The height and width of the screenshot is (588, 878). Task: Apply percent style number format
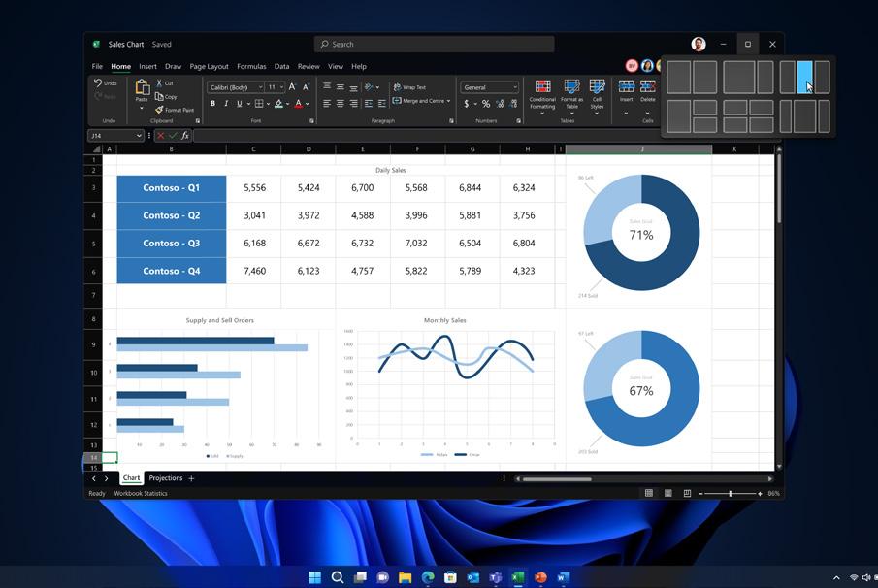point(485,104)
